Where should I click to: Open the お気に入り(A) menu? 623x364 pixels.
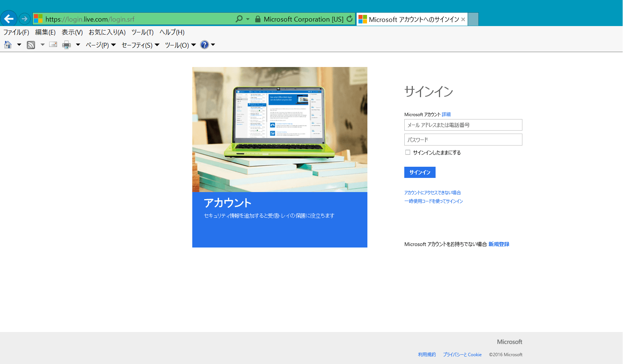click(107, 32)
